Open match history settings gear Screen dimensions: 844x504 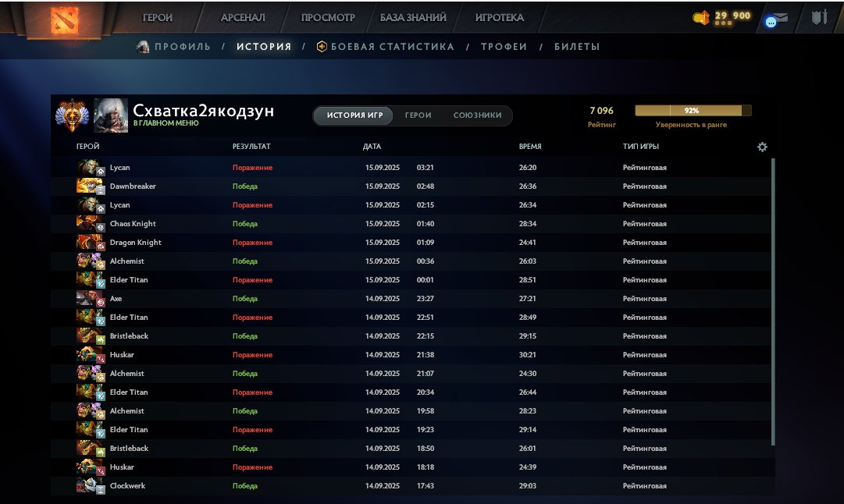tap(762, 147)
